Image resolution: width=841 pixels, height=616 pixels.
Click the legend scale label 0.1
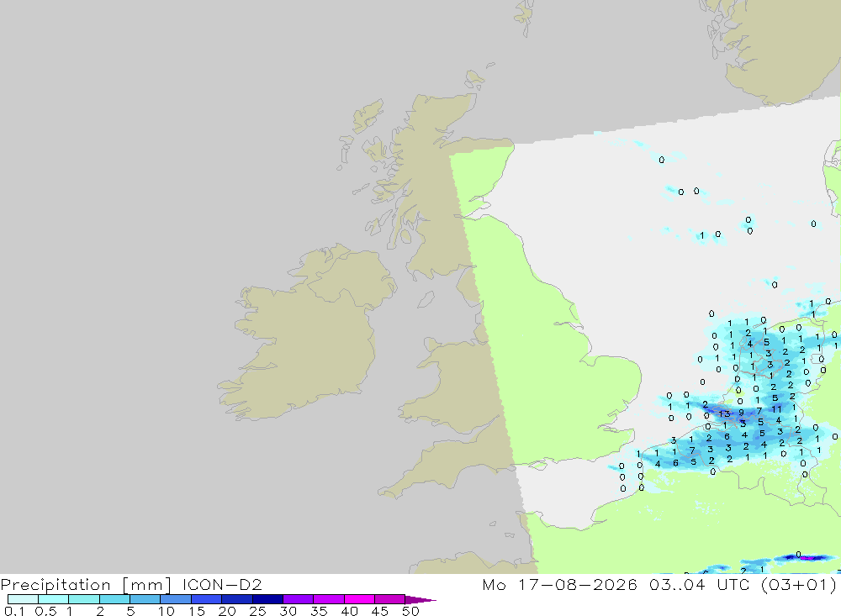(x=14, y=611)
